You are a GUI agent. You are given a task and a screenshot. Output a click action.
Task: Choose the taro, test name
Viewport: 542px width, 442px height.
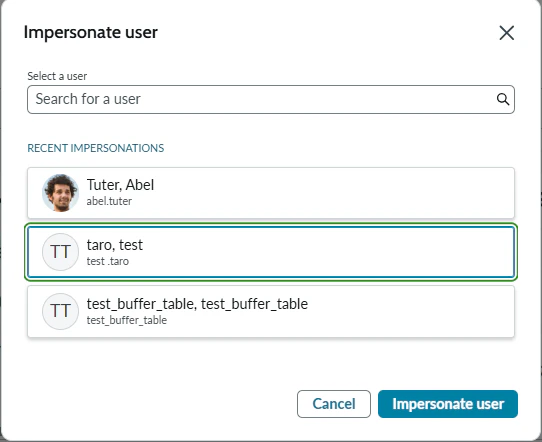click(x=115, y=245)
